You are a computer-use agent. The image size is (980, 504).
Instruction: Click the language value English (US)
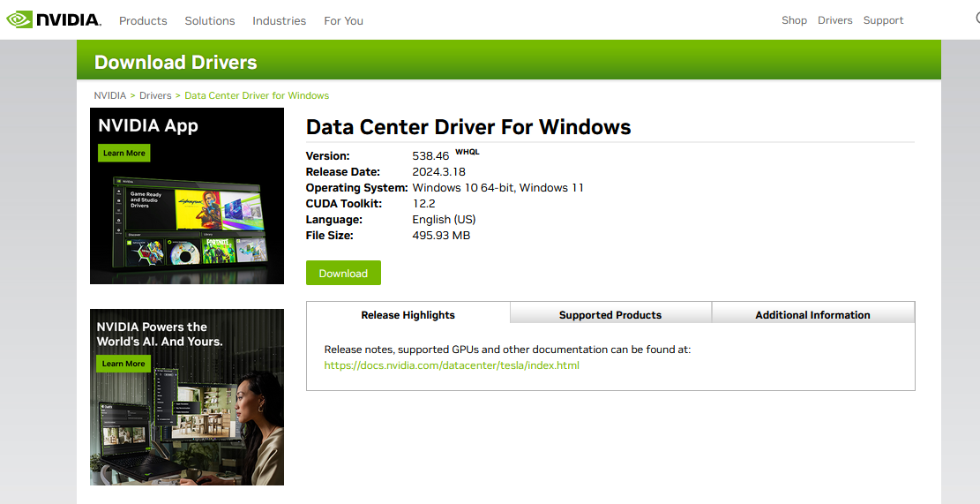pyautogui.click(x=444, y=220)
